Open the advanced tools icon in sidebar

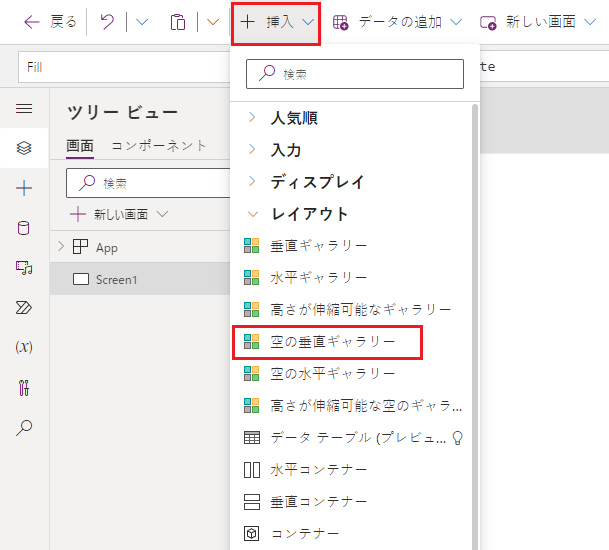tap(24, 387)
